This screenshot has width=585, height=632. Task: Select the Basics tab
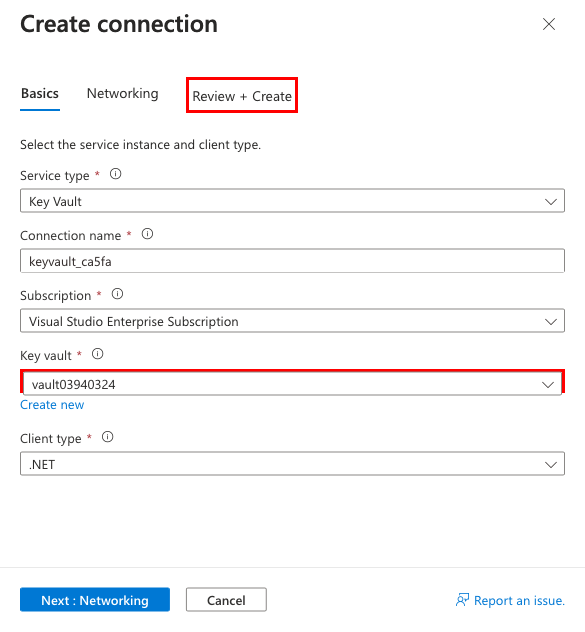point(40,94)
